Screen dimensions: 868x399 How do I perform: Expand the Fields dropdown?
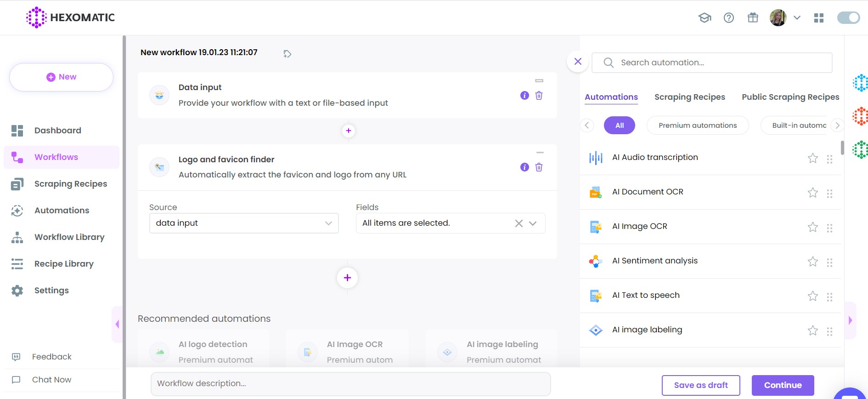tap(533, 223)
